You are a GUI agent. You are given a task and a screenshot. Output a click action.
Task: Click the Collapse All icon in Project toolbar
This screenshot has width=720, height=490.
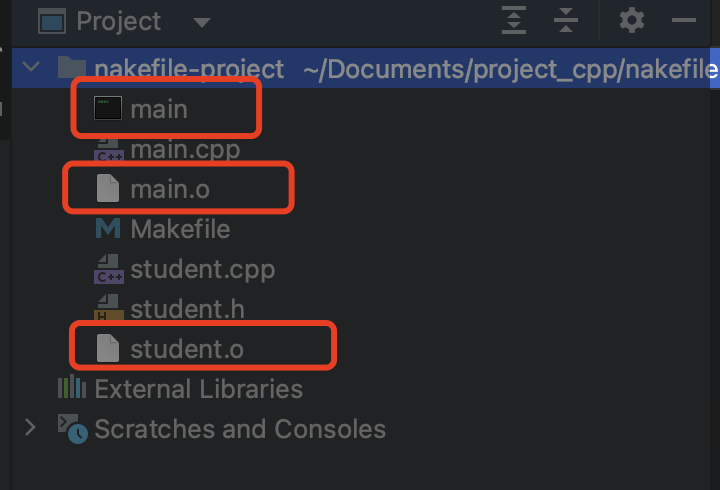566,20
